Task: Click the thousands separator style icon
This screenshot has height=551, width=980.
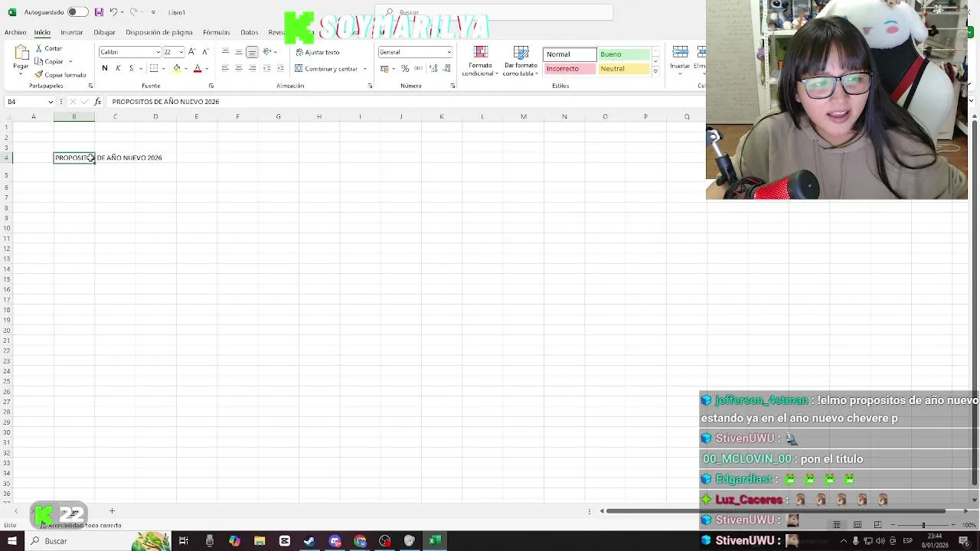Action: click(418, 68)
